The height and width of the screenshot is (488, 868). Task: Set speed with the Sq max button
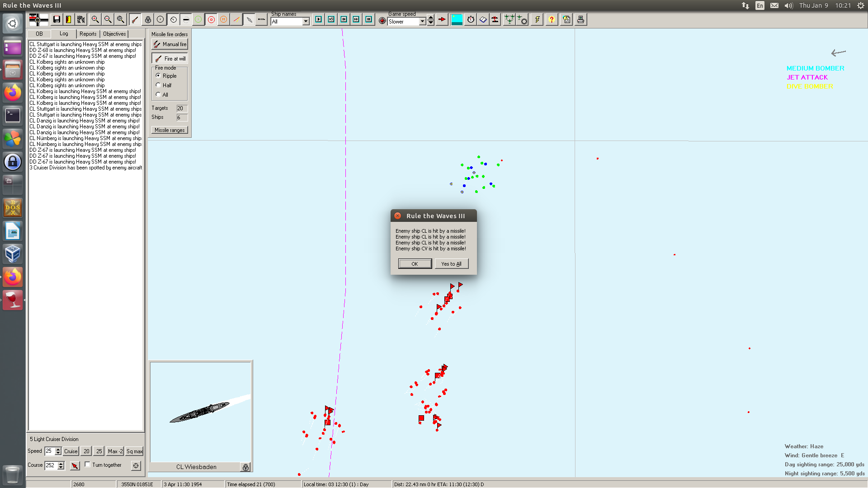click(x=134, y=451)
